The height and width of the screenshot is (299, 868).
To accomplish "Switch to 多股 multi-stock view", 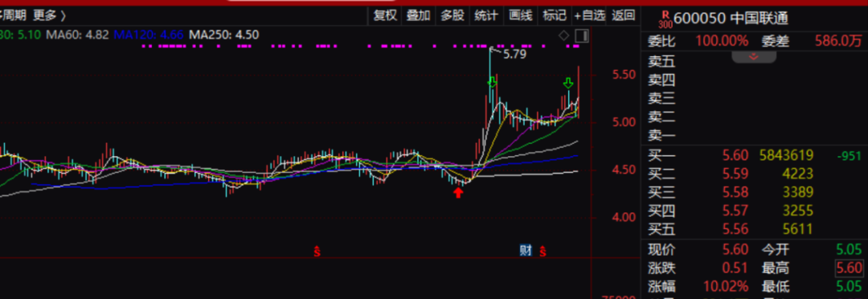I will tap(452, 15).
